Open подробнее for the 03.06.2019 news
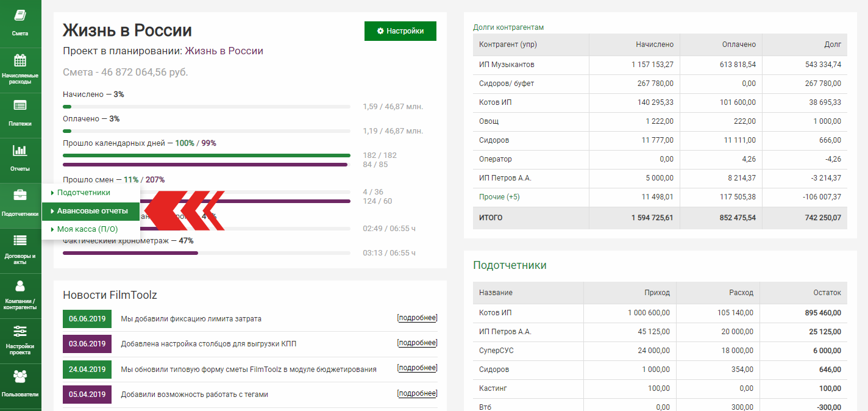Image resolution: width=868 pixels, height=411 pixels. tap(418, 343)
